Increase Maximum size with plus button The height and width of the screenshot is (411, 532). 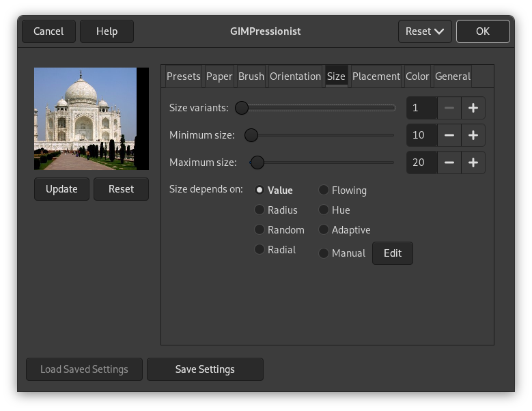coord(473,162)
